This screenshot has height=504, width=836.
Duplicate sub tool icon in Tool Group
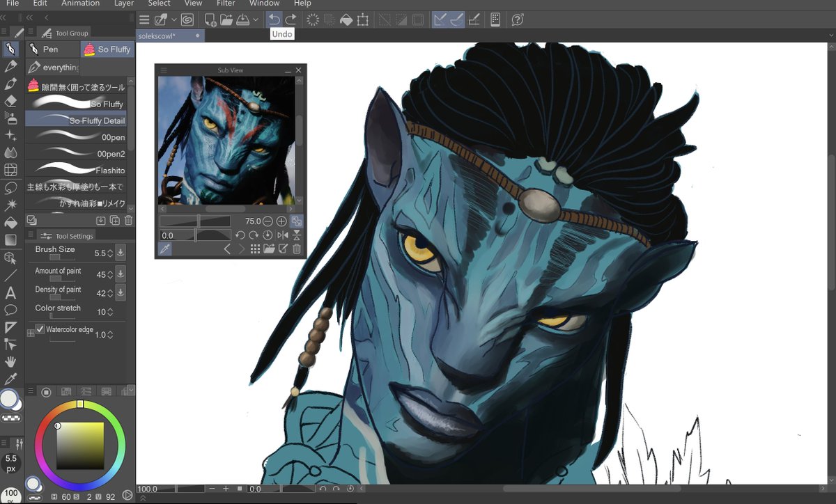tap(115, 220)
